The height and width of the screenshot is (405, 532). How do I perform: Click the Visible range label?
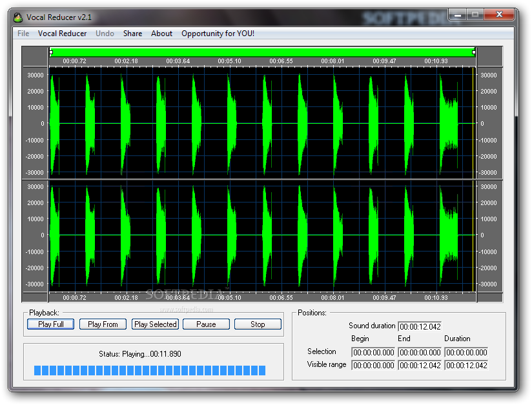[327, 364]
